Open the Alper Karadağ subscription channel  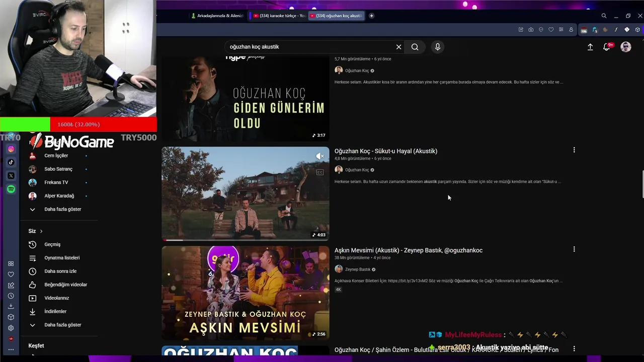(x=58, y=196)
